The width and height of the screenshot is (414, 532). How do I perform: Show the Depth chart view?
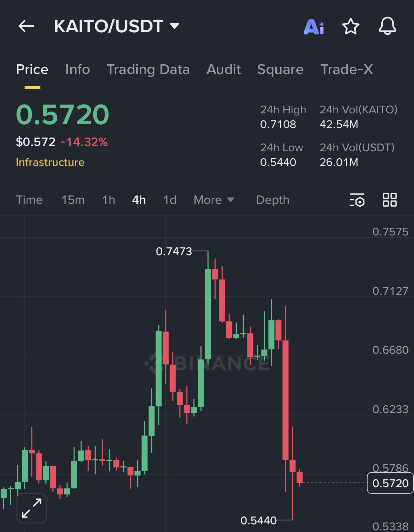pyautogui.click(x=272, y=200)
